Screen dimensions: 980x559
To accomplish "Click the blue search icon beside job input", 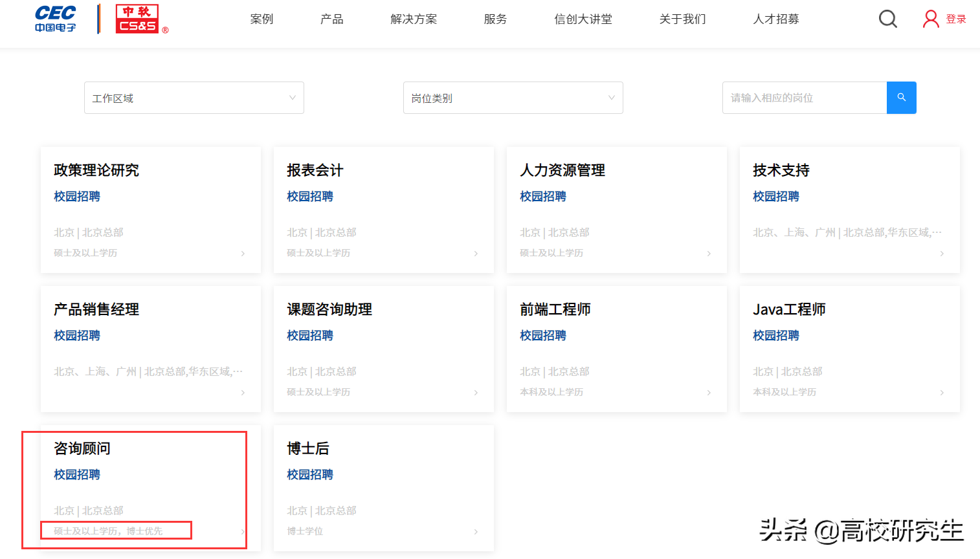I will 901,97.
